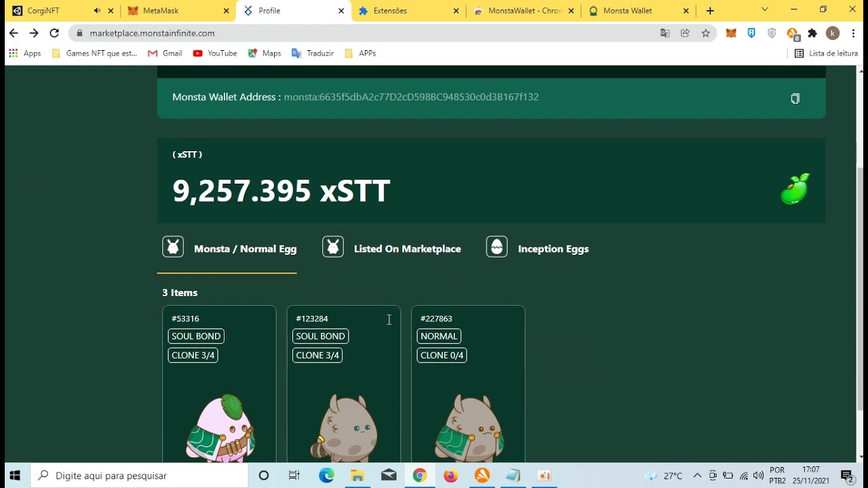This screenshot has height=488, width=868.
Task: Click the green xSTT fruit icon
Action: click(795, 188)
